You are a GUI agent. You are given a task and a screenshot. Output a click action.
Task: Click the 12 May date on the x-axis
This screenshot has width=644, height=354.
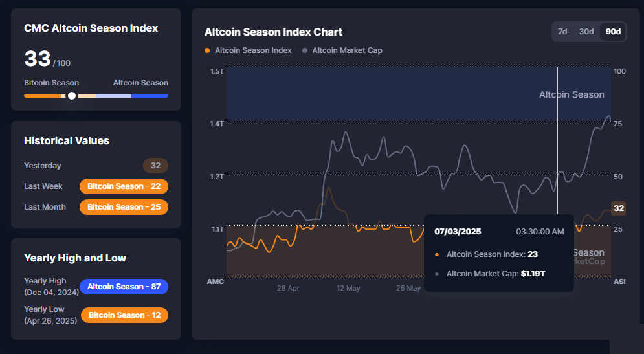(348, 288)
